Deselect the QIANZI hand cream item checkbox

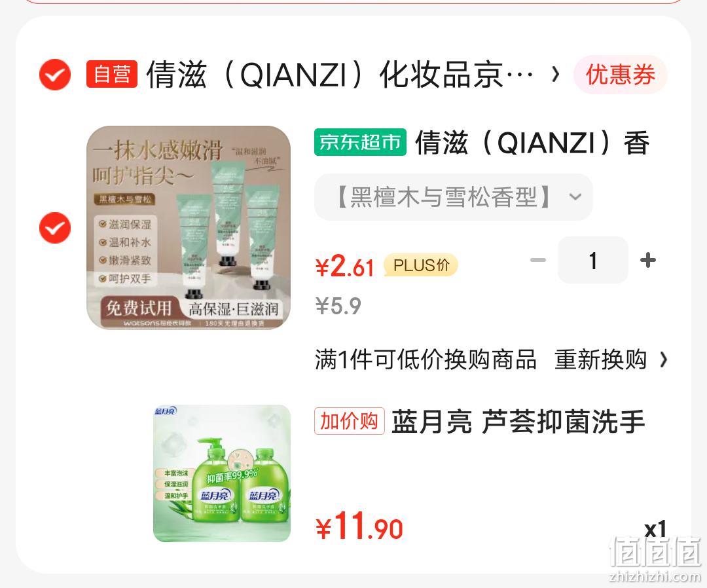click(55, 228)
